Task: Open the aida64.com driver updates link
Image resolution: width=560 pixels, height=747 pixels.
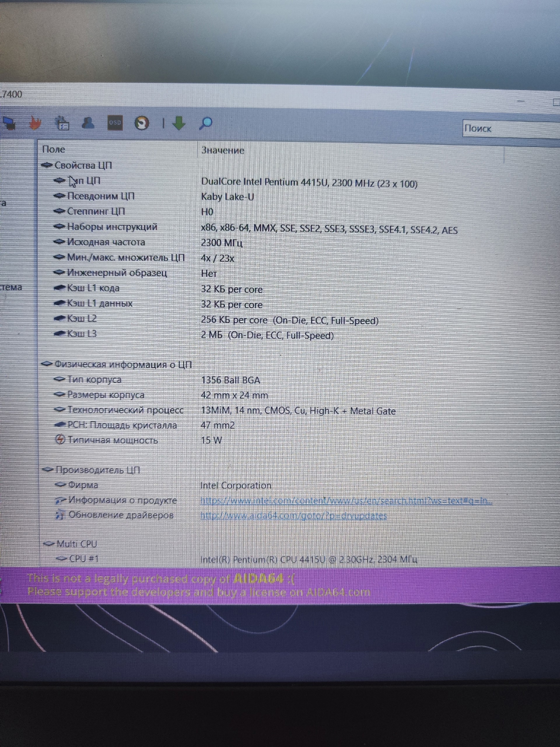Action: tap(293, 516)
